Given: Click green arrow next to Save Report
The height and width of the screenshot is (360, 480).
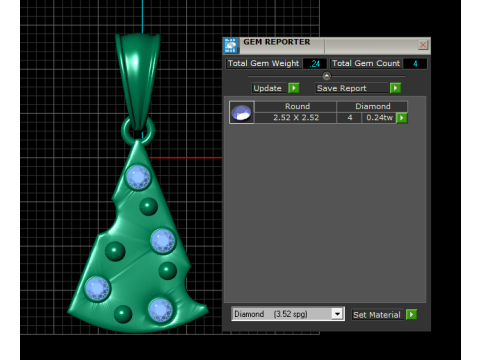Looking at the screenshot, I should 395,88.
